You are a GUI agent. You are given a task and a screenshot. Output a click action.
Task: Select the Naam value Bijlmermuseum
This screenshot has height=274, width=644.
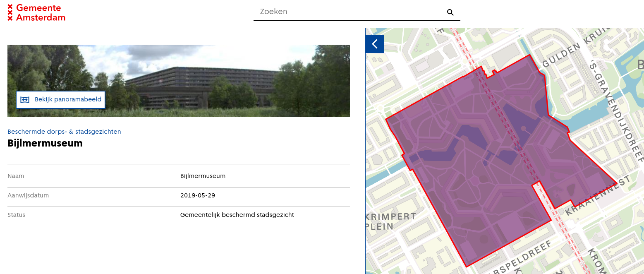[x=203, y=176]
